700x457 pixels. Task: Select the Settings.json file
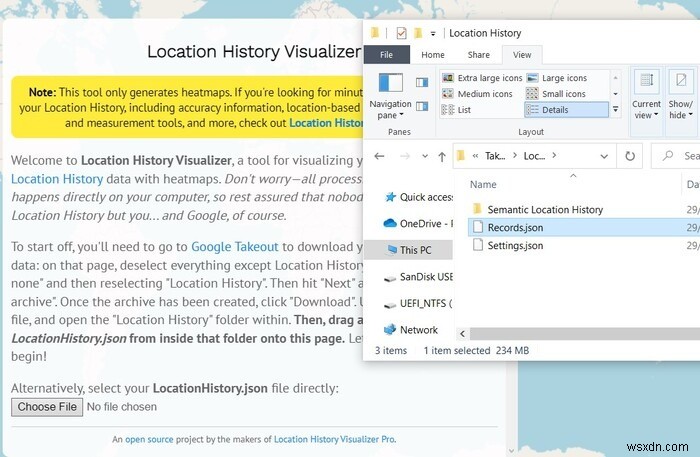[515, 246]
